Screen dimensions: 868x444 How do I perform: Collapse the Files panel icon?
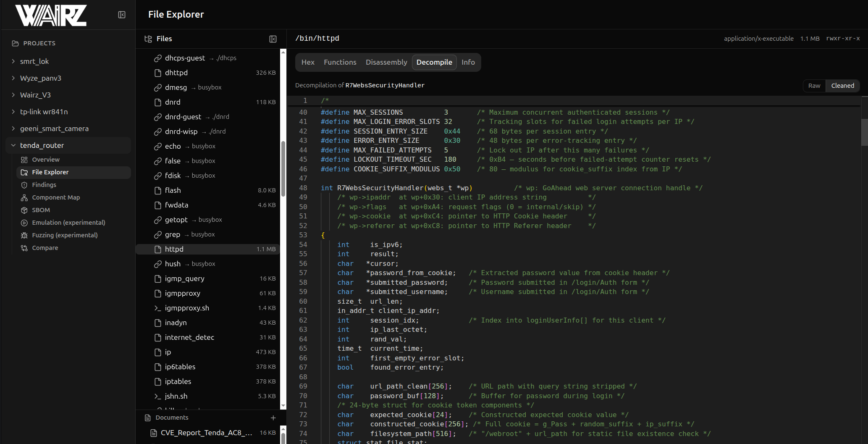(x=273, y=39)
